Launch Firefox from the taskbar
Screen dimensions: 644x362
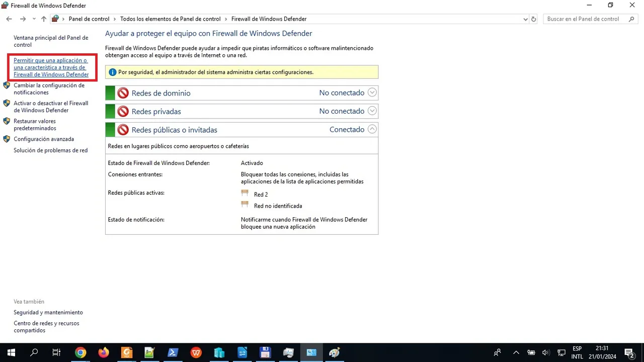104,352
